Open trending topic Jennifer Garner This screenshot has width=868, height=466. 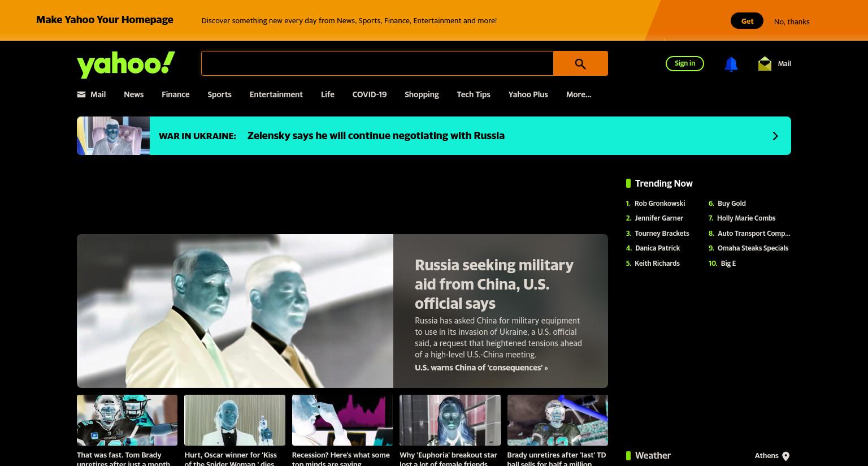(659, 218)
